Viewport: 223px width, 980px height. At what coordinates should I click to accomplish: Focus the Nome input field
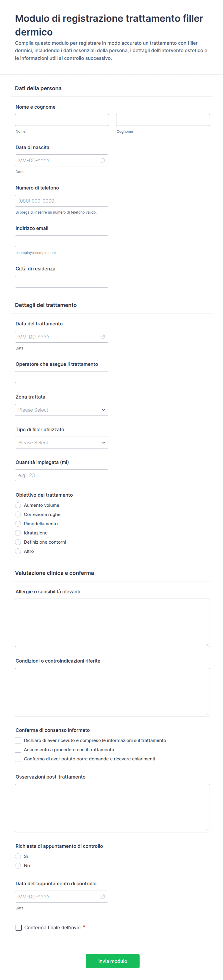pos(62,120)
